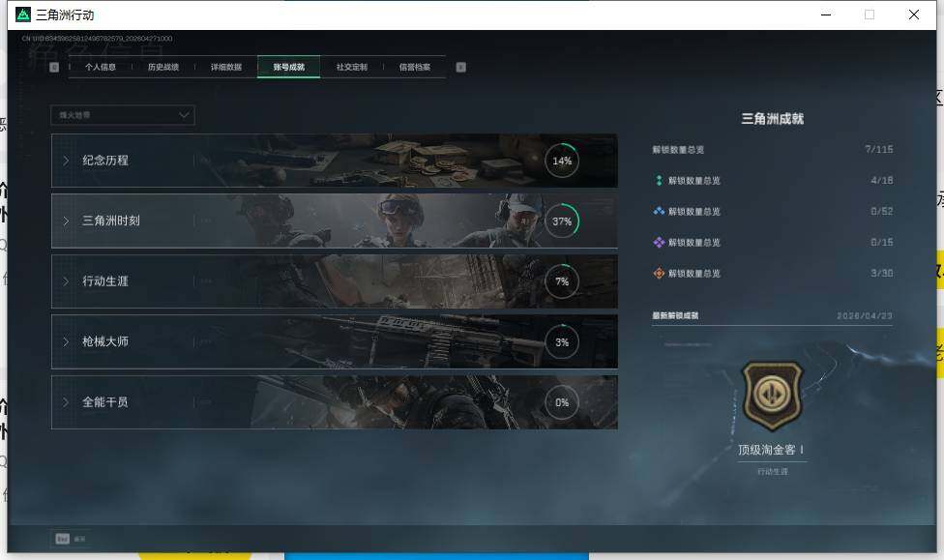The width and height of the screenshot is (944, 560).
Task: Click the 三角洲行动 app logo icon
Action: click(23, 15)
